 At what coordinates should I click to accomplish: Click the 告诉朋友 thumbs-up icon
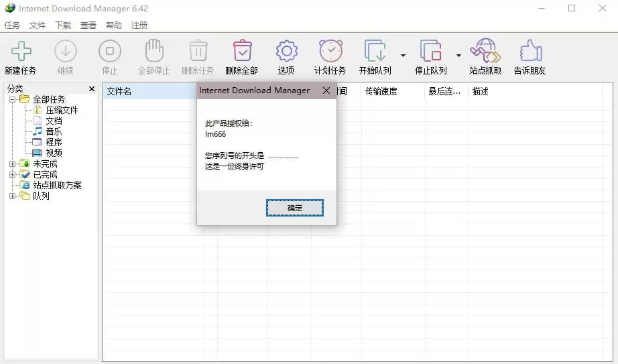pyautogui.click(x=530, y=50)
